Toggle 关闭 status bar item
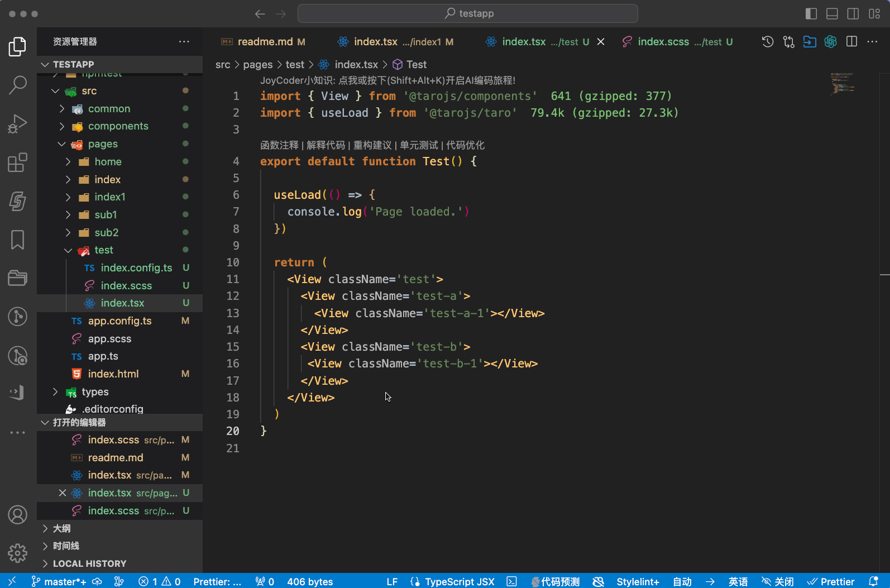 click(778, 581)
